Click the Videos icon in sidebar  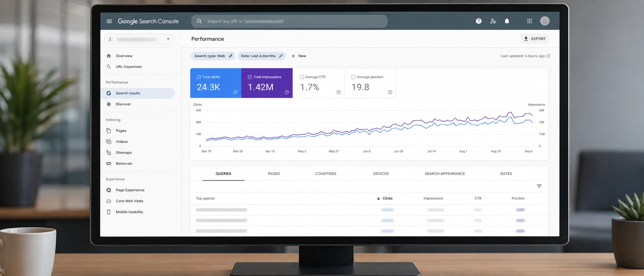(x=109, y=142)
